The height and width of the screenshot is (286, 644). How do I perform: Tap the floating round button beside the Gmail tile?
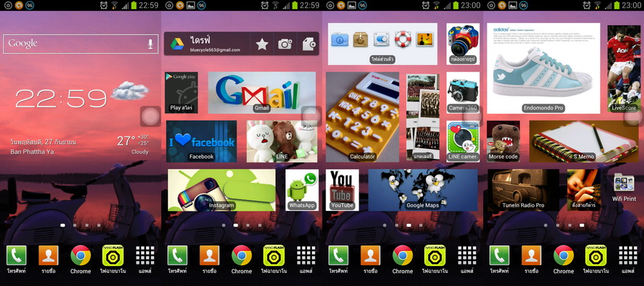[311, 117]
